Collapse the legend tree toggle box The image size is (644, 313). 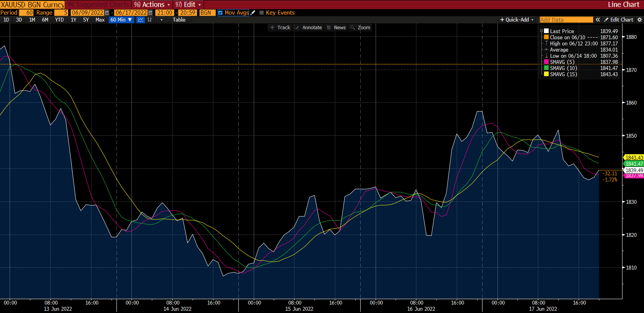[541, 31]
